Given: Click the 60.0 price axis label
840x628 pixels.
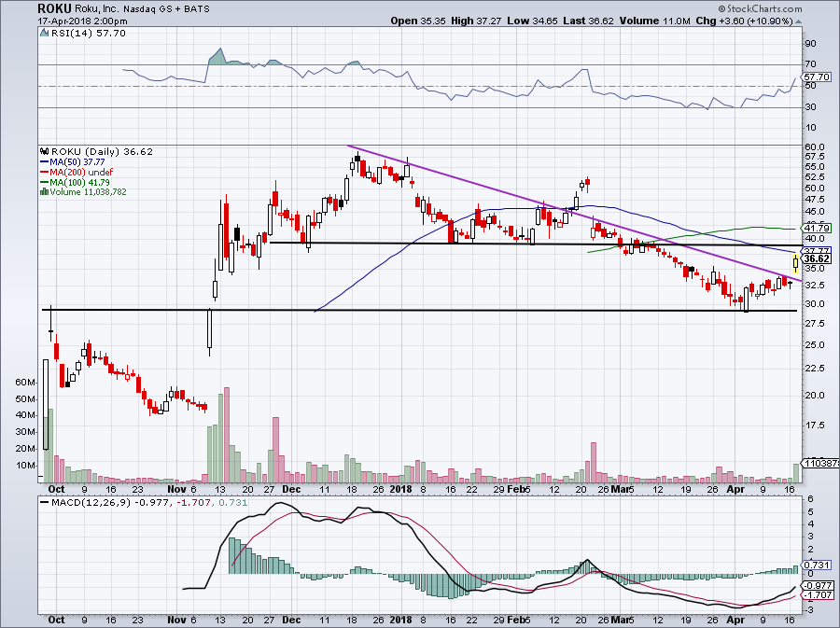Looking at the screenshot, I should point(814,147).
